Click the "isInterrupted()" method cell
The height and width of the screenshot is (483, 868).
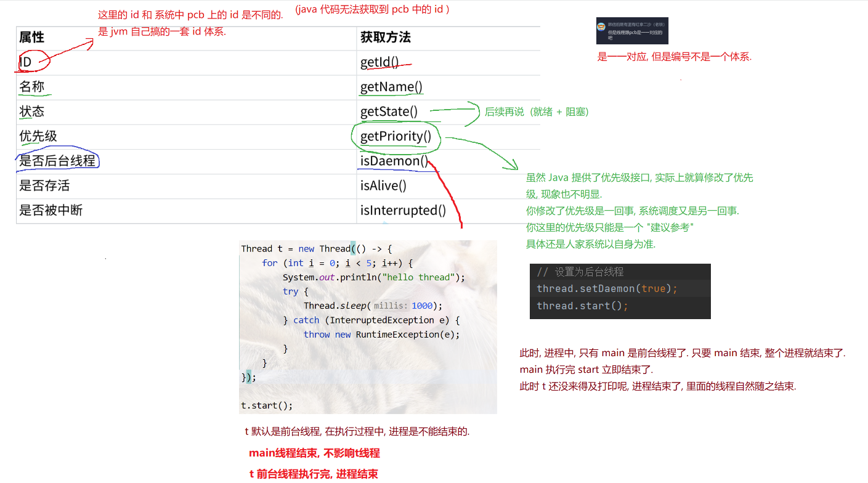[404, 210]
